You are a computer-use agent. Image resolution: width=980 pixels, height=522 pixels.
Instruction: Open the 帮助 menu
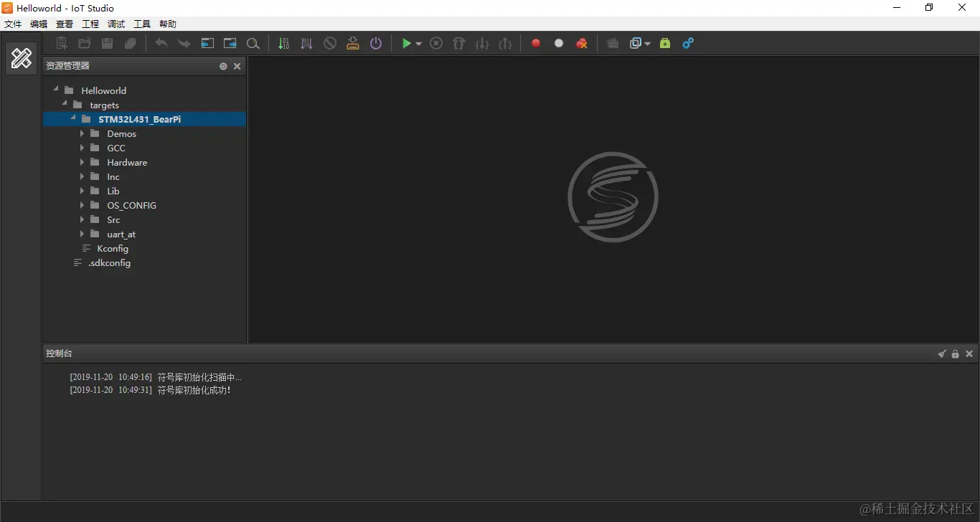tap(168, 24)
